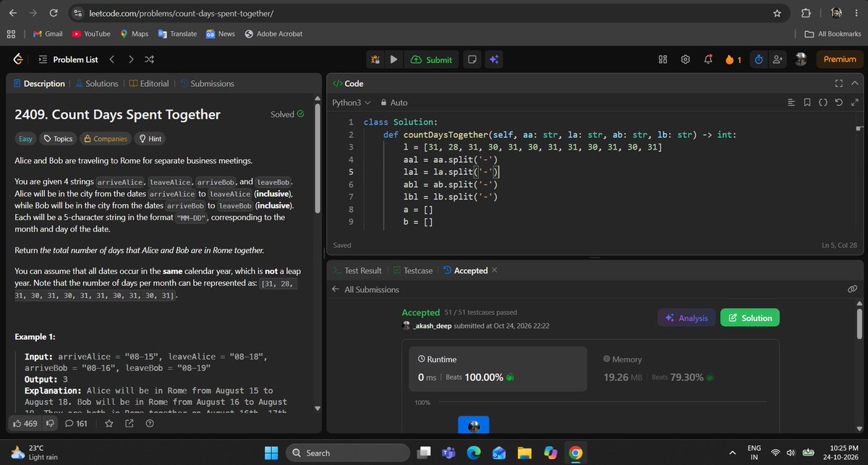Star the problem as favorite
Screen dimensions: 868x465
(x=109, y=423)
